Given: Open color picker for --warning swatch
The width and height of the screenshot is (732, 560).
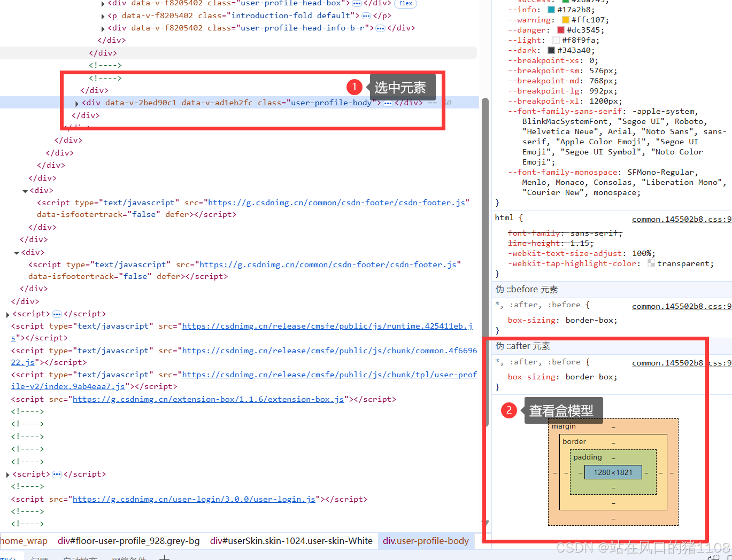Looking at the screenshot, I should pos(566,20).
